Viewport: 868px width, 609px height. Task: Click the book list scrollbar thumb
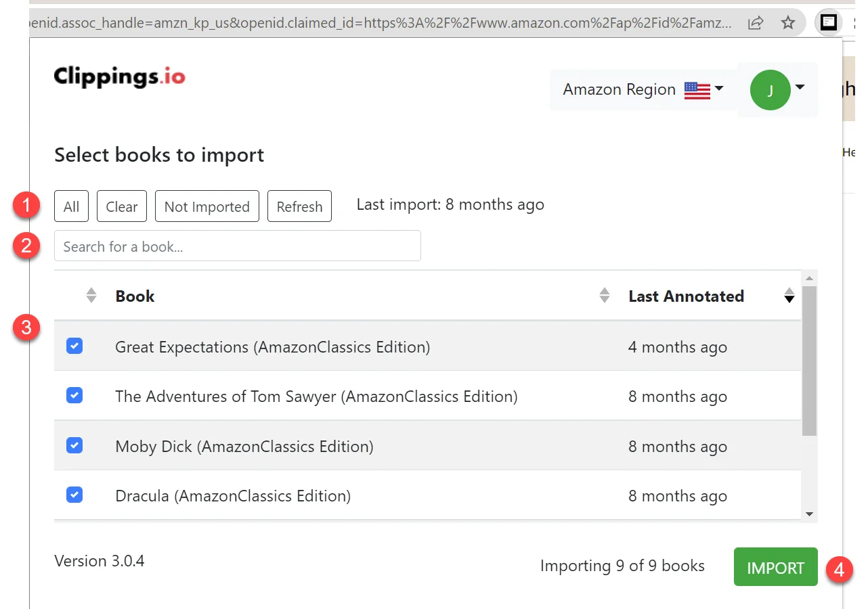(809, 361)
